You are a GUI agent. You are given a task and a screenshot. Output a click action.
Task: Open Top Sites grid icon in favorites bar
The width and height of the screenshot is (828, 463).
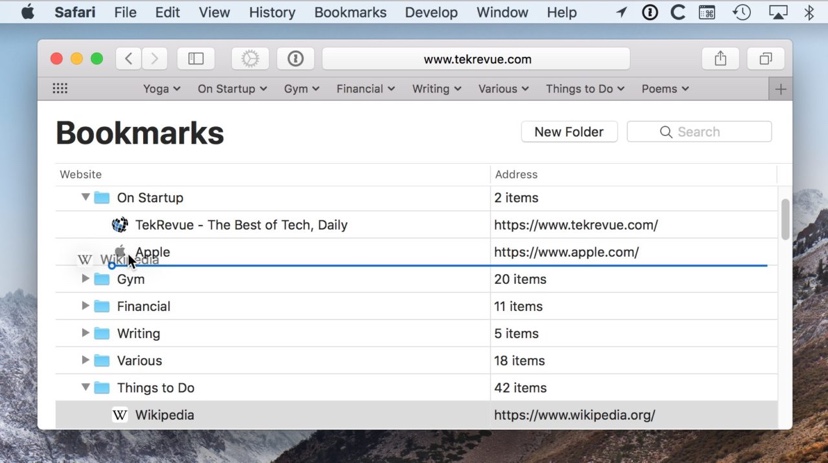[60, 89]
